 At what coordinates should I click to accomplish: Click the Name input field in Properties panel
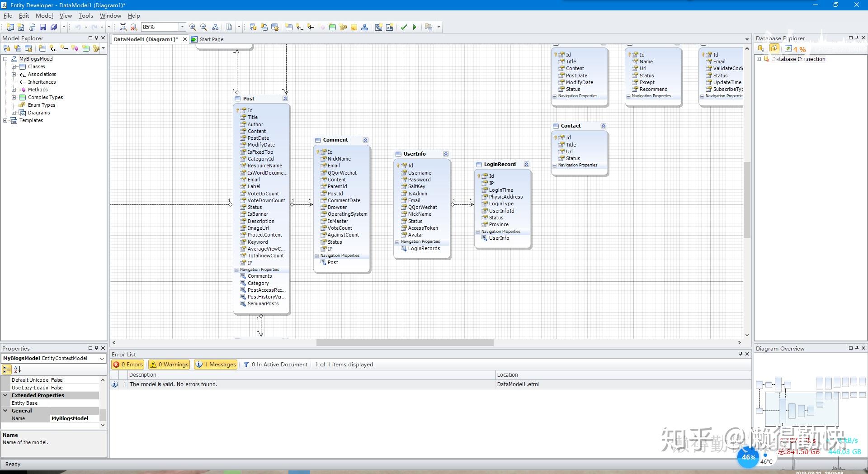pyautogui.click(x=75, y=418)
